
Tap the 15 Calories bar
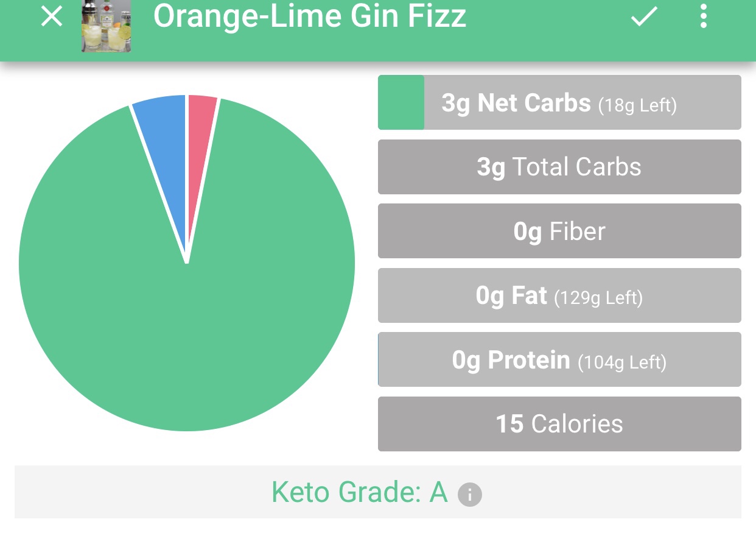559,424
